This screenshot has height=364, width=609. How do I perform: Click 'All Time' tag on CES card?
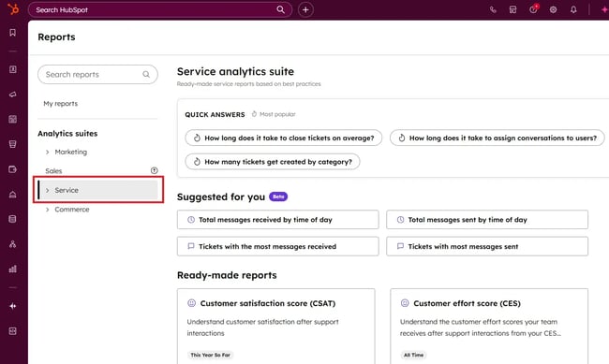click(413, 355)
